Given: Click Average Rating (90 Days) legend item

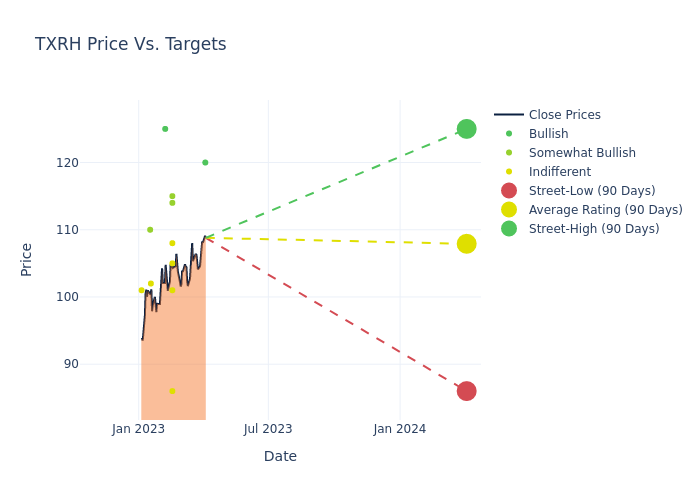Looking at the screenshot, I should click(605, 210).
